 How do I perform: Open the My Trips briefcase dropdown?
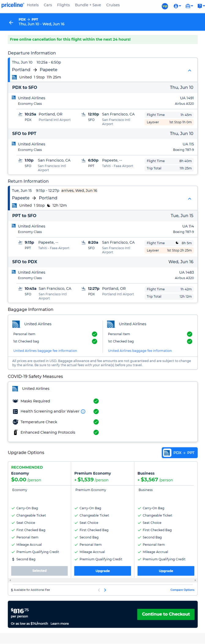click(x=189, y=6)
